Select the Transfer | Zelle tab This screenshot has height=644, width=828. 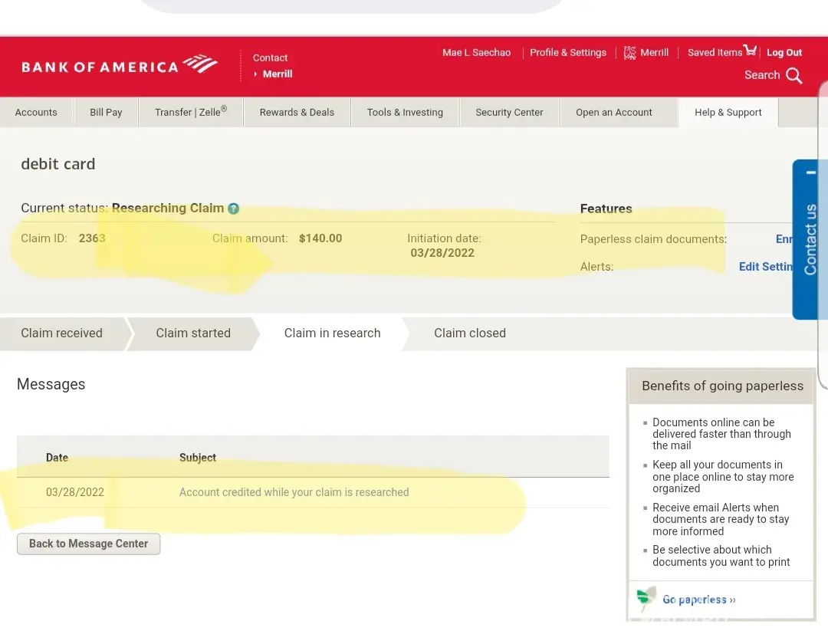pos(190,113)
